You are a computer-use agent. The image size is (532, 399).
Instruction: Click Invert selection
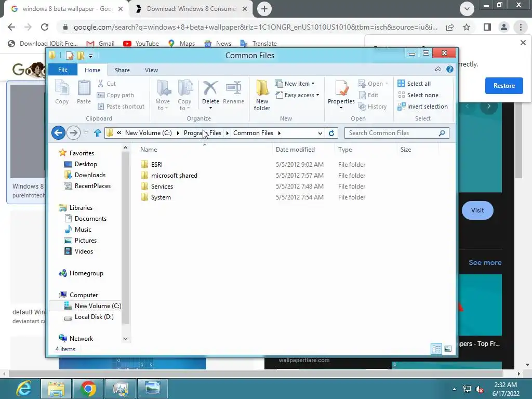point(423,107)
